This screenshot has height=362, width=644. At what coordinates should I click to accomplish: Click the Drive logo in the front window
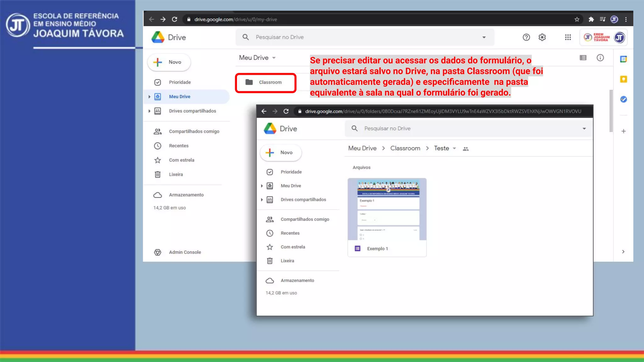tap(270, 129)
